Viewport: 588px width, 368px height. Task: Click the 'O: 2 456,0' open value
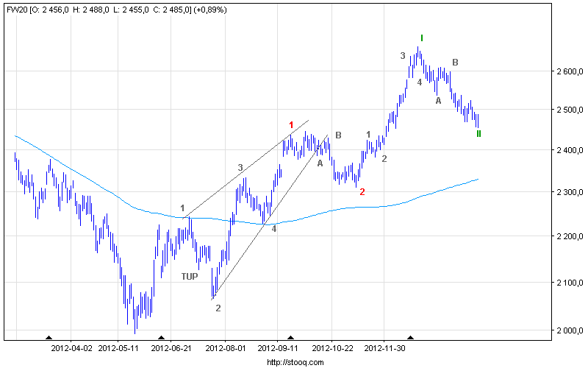point(50,10)
